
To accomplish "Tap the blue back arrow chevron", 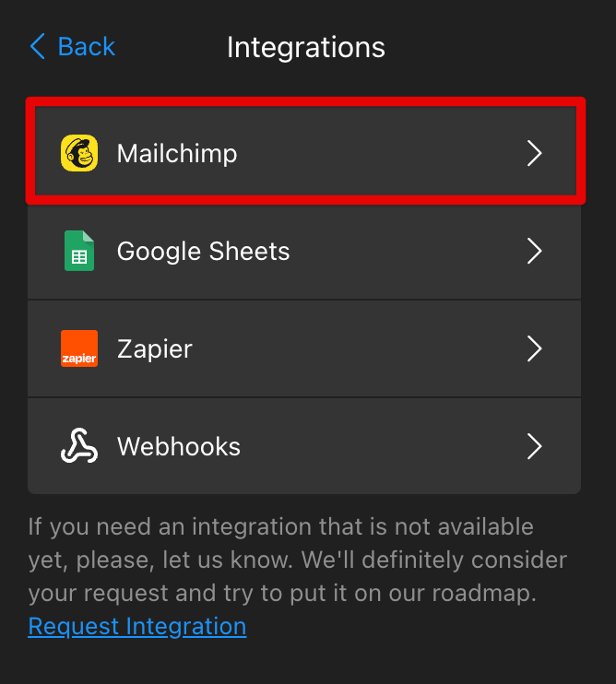I will 38,46.
